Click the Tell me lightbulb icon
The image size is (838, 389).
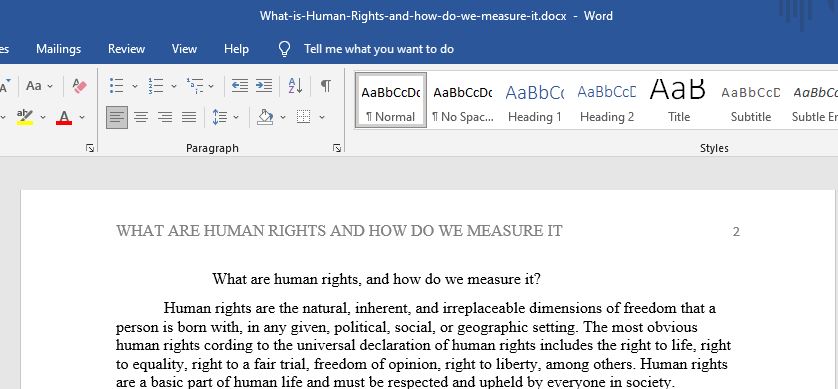284,49
